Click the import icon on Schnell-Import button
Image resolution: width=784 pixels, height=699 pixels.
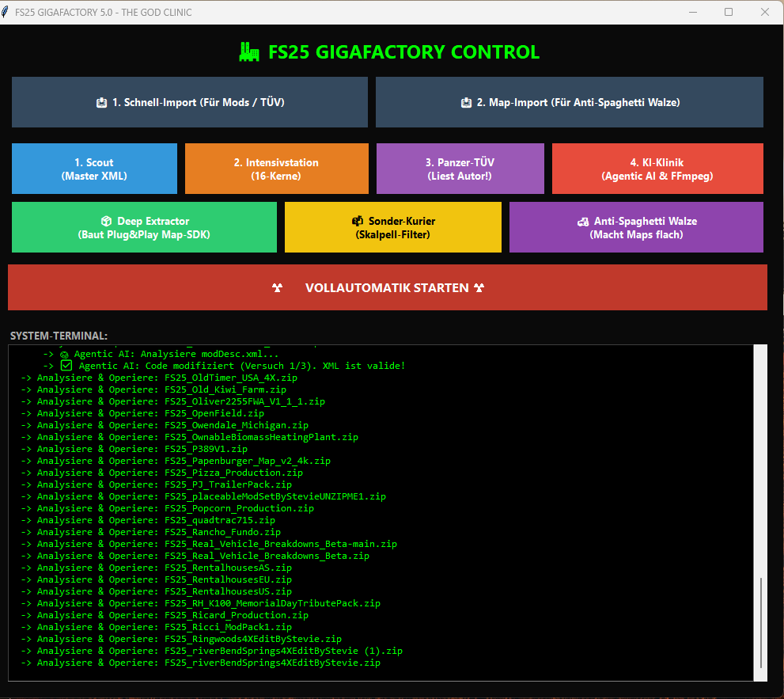tap(101, 103)
